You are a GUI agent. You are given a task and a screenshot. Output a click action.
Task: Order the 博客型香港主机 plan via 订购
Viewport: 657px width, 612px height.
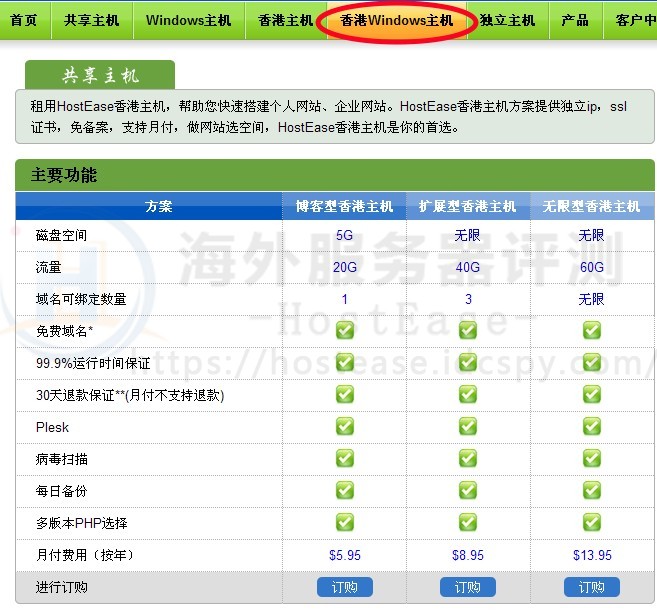pos(344,587)
